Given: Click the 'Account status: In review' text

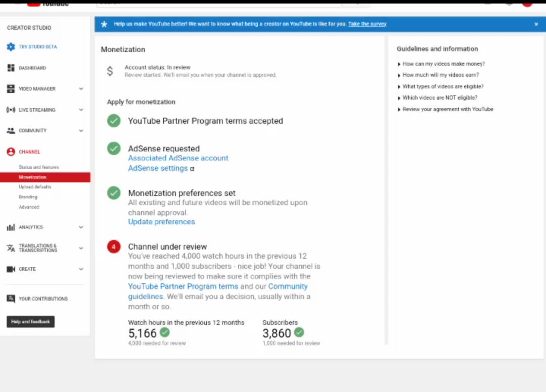Looking at the screenshot, I should 157,67.
